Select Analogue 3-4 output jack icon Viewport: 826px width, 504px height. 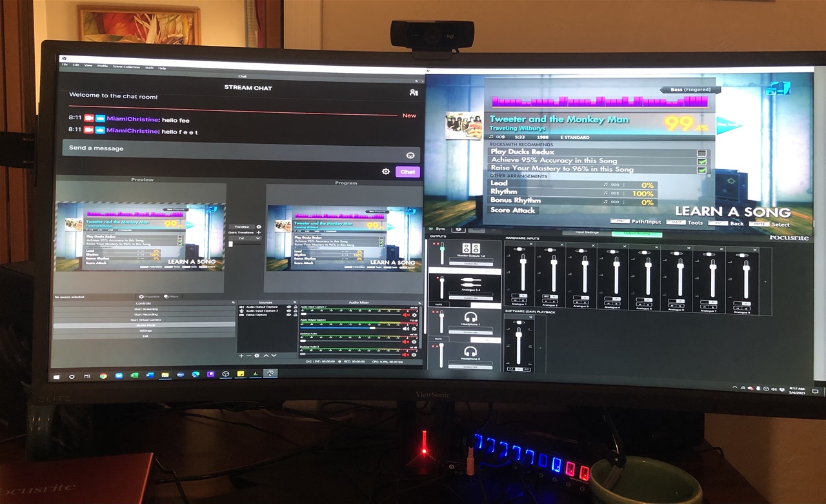coord(471,281)
